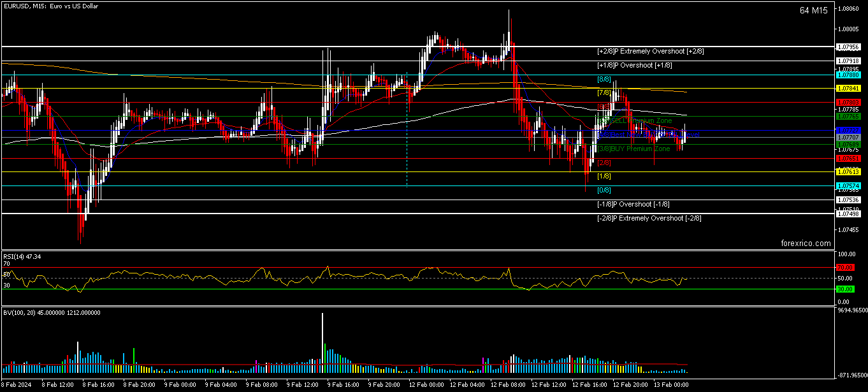Image resolution: width=868 pixels, height=392 pixels.
Task: Click the green 1.07765 price tag
Action: pyautogui.click(x=850, y=117)
